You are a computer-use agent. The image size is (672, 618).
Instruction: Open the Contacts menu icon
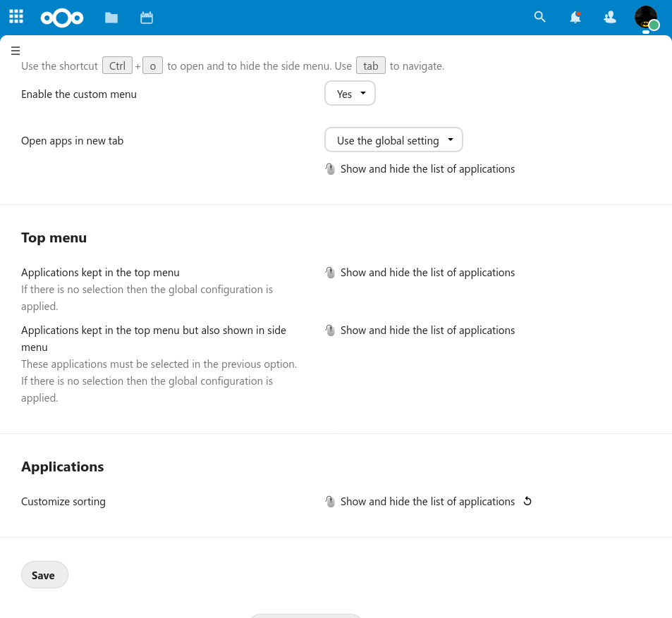coord(611,18)
